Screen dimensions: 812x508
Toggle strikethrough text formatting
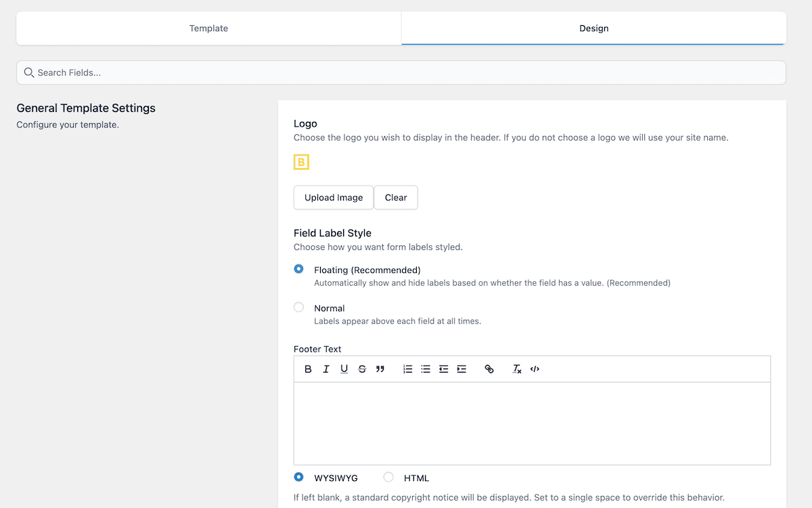(362, 369)
